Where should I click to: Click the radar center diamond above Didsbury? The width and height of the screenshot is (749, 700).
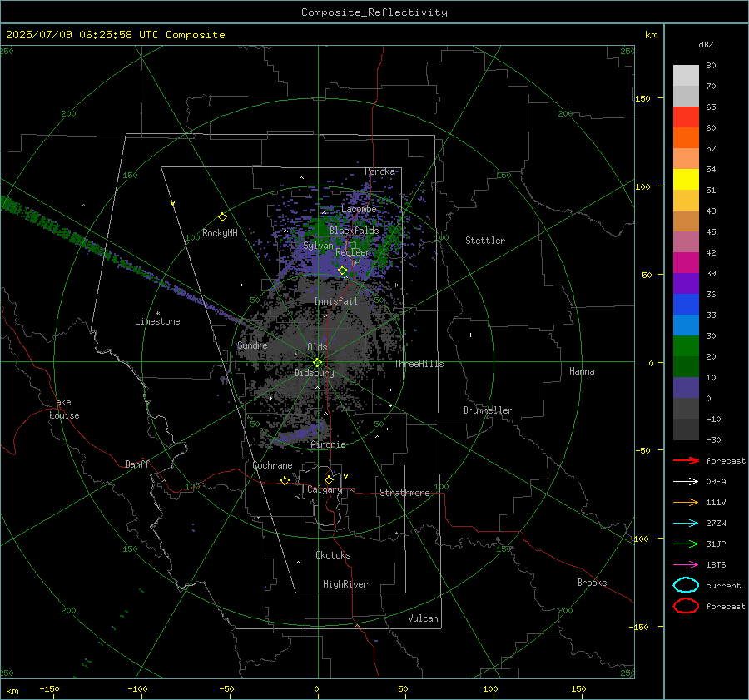[x=317, y=363]
